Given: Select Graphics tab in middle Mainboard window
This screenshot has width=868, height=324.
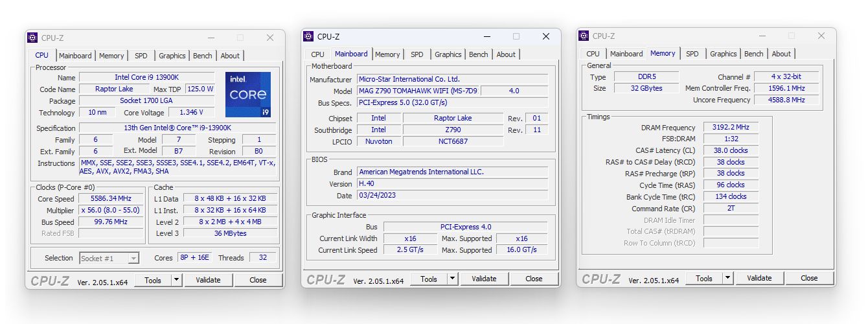Looking at the screenshot, I should pyautogui.click(x=448, y=54).
